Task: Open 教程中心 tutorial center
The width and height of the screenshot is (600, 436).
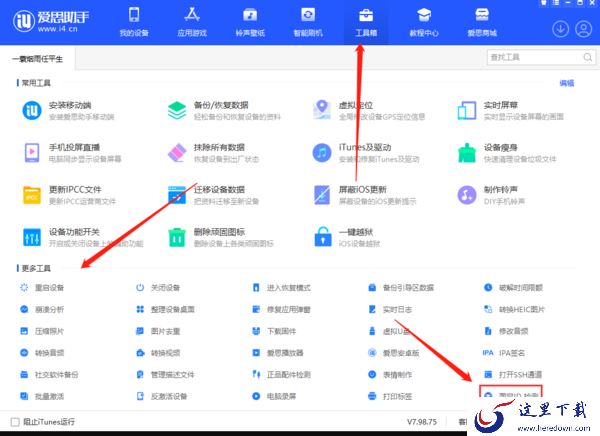Action: tap(424, 22)
